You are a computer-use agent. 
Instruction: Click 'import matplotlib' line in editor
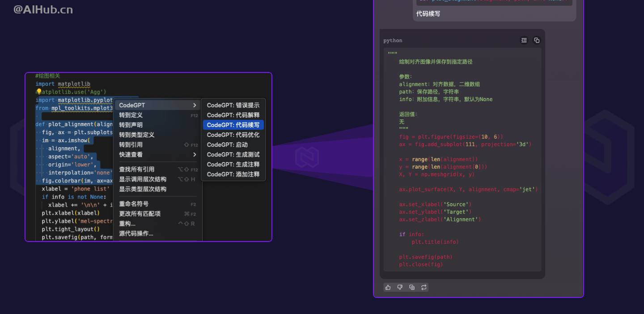[x=63, y=84]
